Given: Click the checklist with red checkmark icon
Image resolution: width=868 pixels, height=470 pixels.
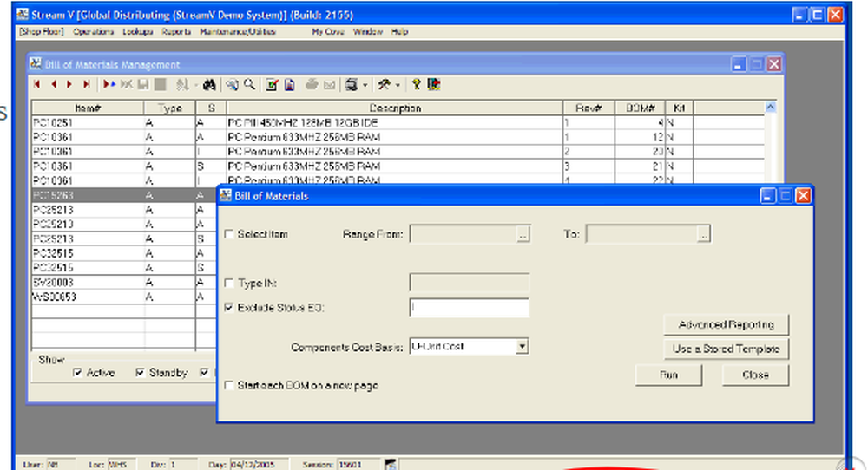Looking at the screenshot, I should click(272, 85).
